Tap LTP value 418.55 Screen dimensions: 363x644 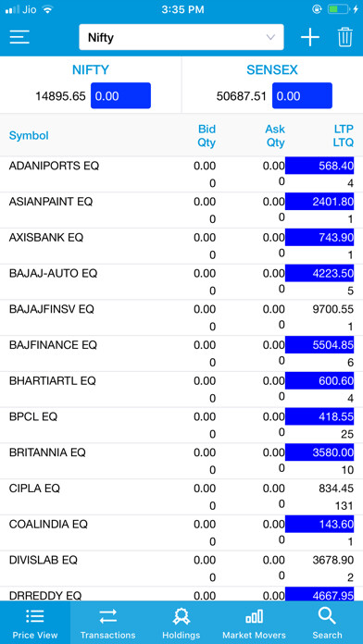tap(319, 416)
